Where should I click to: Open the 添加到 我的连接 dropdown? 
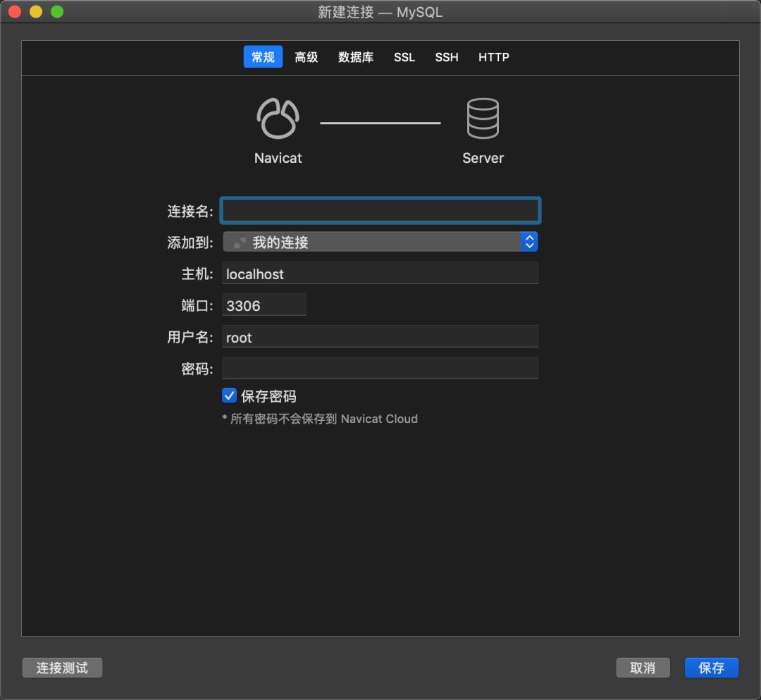tap(380, 242)
